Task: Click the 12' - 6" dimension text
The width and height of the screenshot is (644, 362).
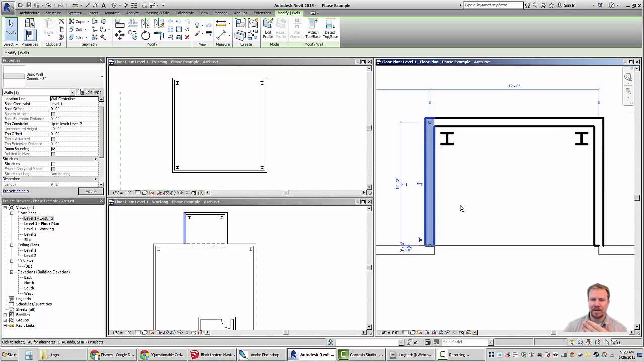Action: (514, 86)
